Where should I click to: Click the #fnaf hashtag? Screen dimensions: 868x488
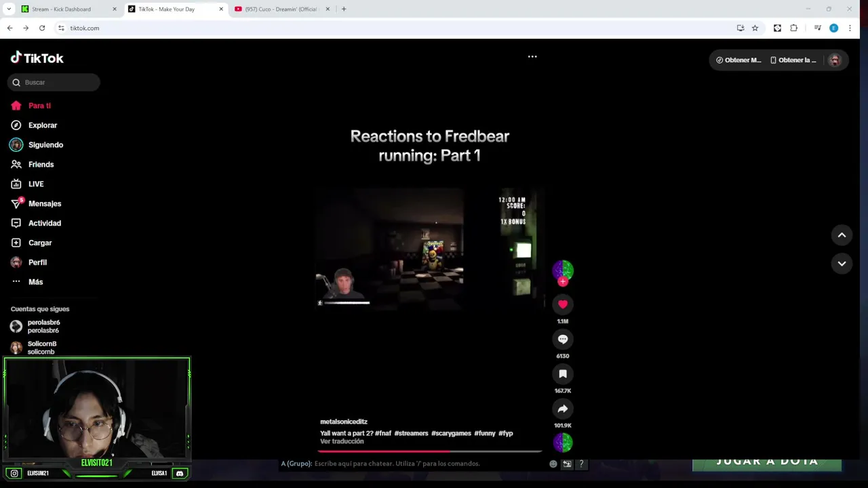pos(383,433)
